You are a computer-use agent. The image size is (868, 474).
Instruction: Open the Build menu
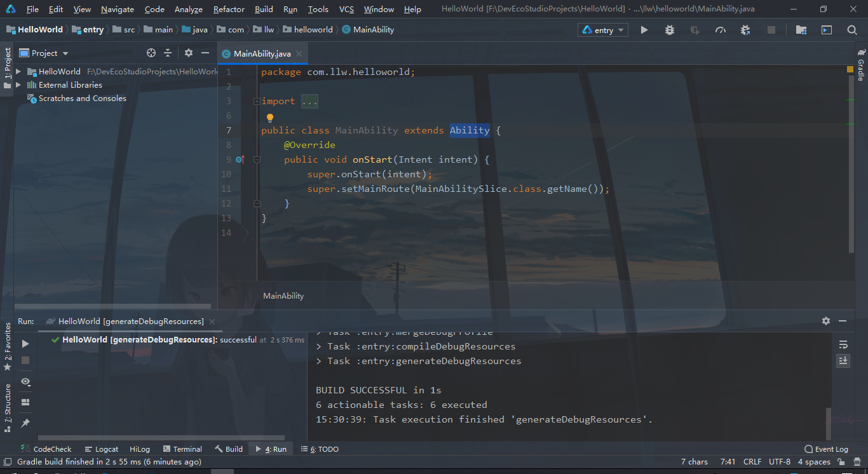point(264,10)
